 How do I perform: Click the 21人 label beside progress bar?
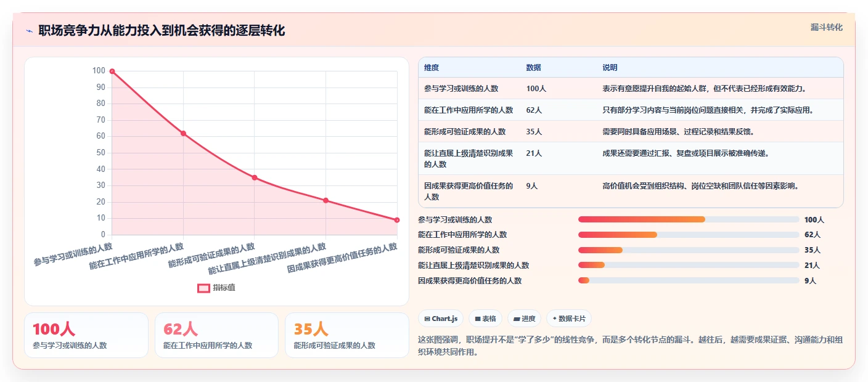(x=812, y=266)
